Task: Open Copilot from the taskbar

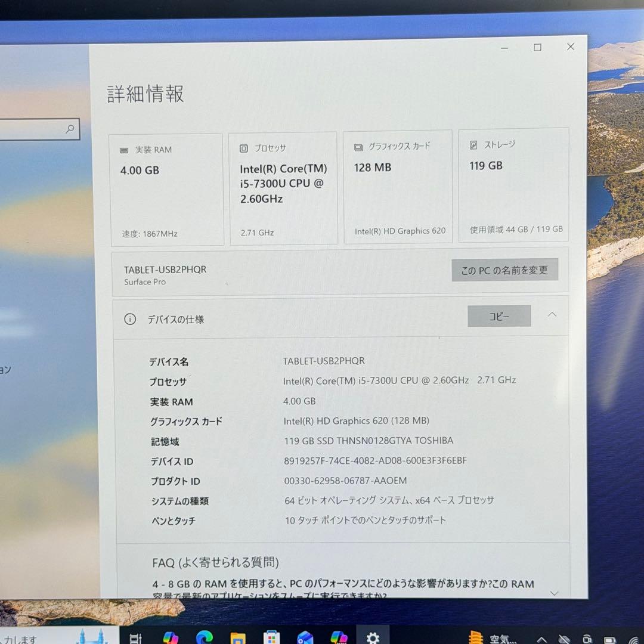Action: pyautogui.click(x=171, y=636)
